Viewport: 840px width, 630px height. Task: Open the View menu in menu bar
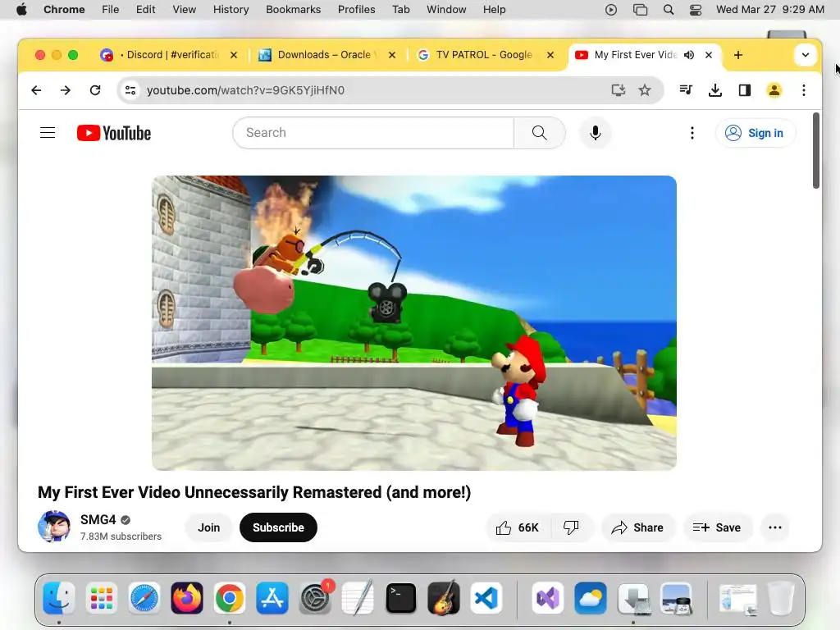pos(185,10)
